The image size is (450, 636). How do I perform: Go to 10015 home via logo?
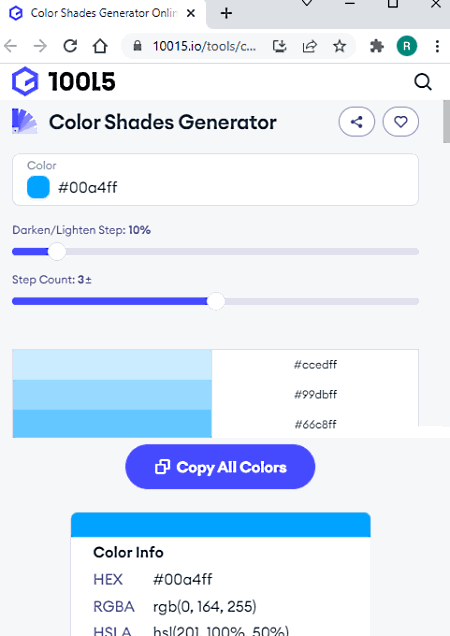coord(64,82)
